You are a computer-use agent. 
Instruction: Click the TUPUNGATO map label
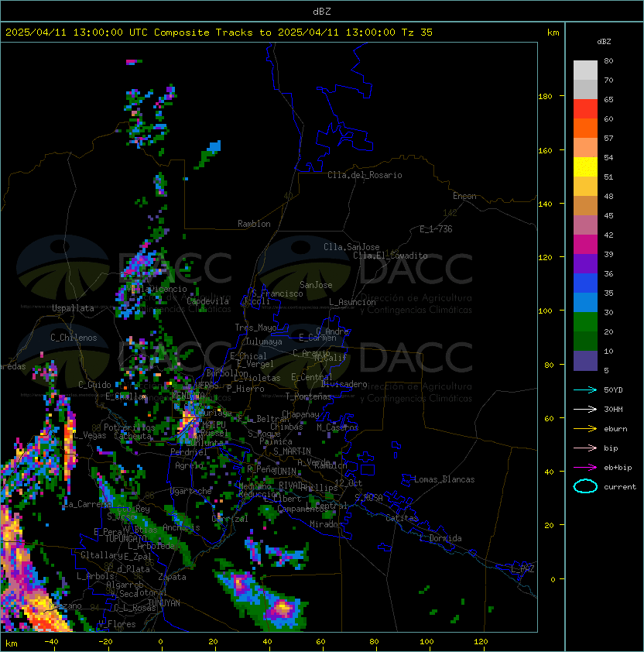pyautogui.click(x=125, y=539)
